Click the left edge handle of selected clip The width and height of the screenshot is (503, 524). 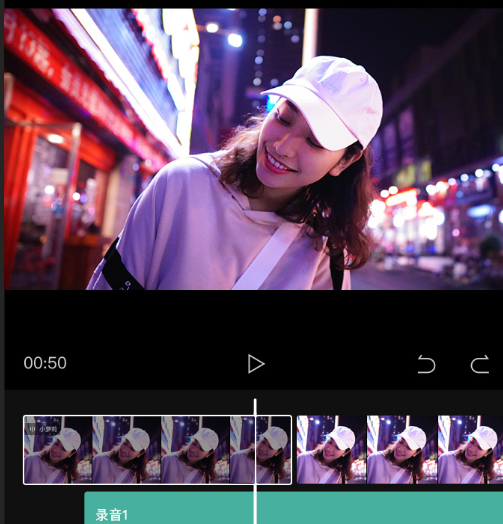pos(24,450)
